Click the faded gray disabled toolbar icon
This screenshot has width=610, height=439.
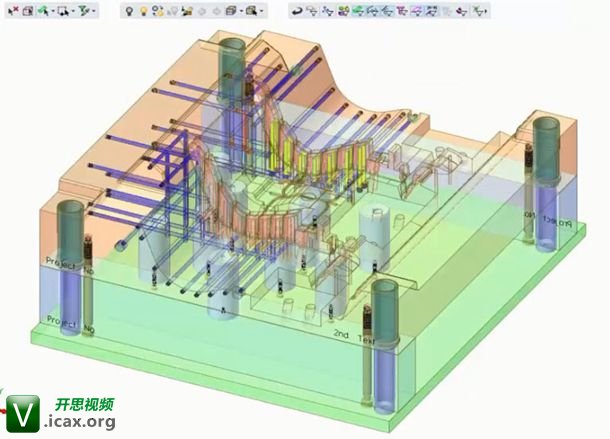click(x=447, y=11)
